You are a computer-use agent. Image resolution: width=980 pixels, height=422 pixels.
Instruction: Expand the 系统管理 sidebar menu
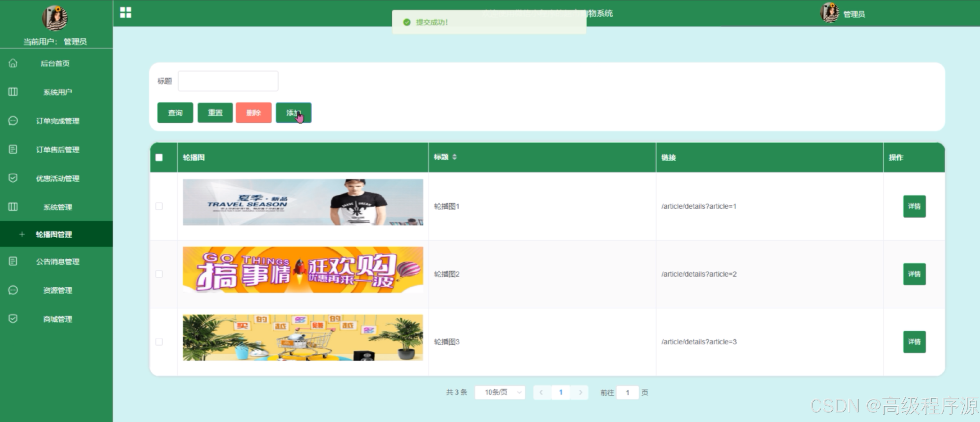[x=57, y=207]
